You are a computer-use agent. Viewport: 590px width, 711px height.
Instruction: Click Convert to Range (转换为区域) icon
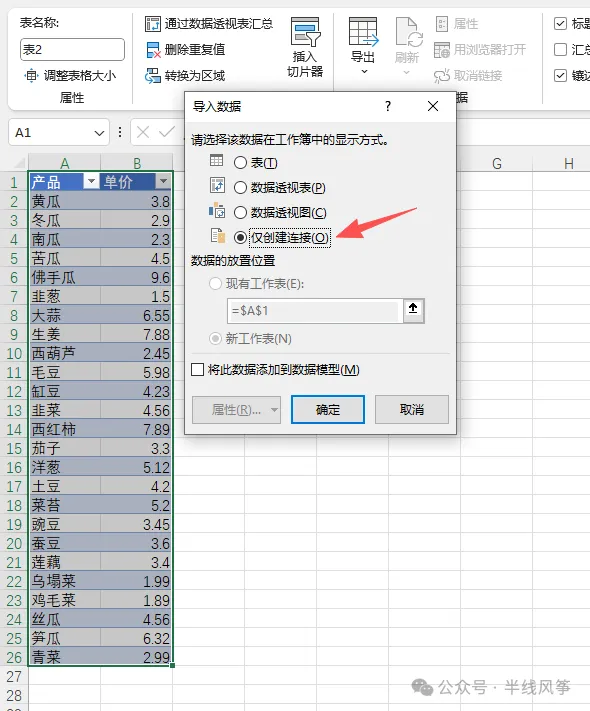pos(153,76)
